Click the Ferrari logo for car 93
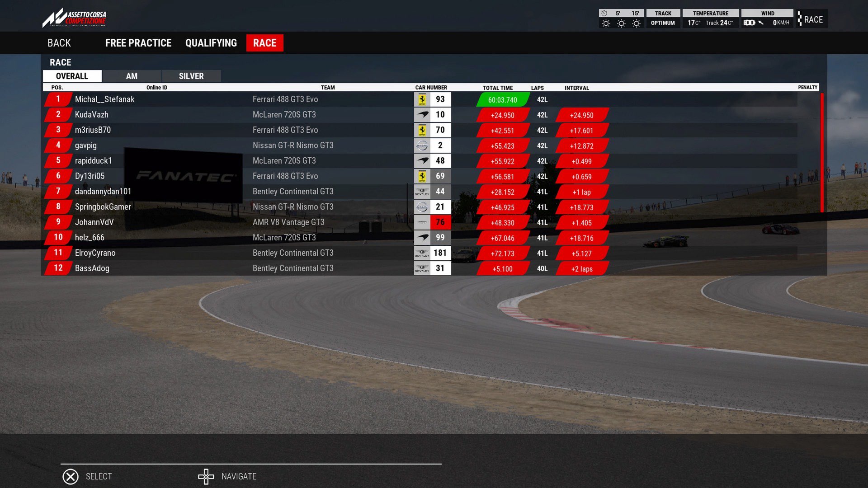Viewport: 868px width, 488px height. pos(422,99)
